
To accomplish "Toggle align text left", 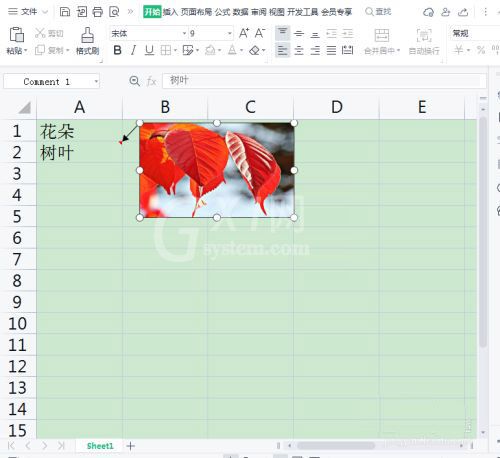I will tap(283, 50).
